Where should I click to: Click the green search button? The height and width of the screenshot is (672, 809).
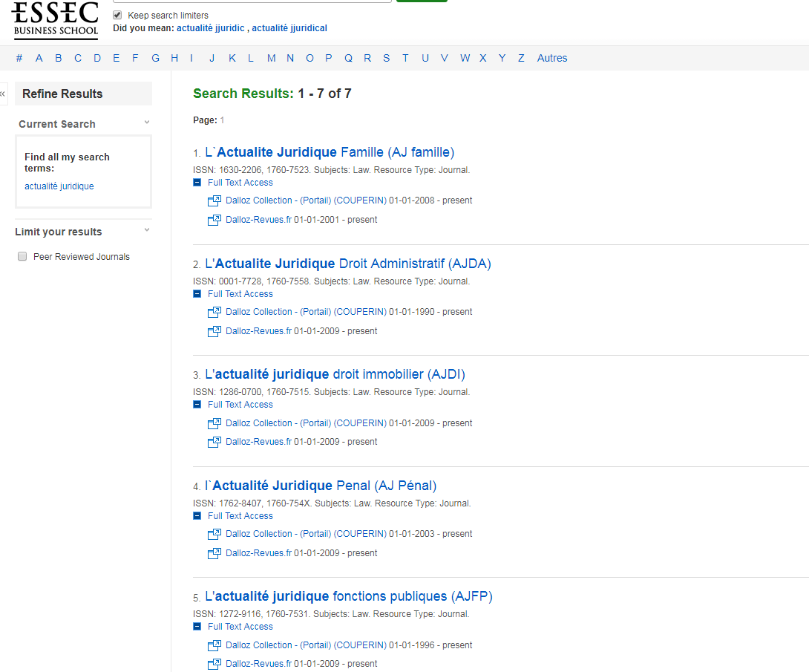pos(422,1)
